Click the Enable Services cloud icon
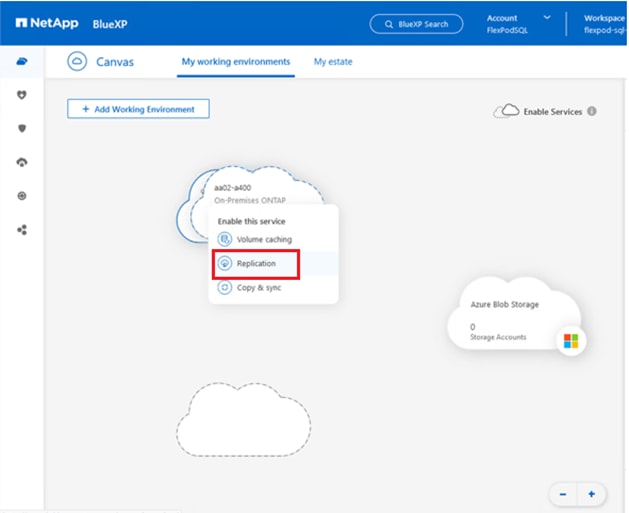Image resolution: width=629 pixels, height=513 pixels. click(506, 111)
